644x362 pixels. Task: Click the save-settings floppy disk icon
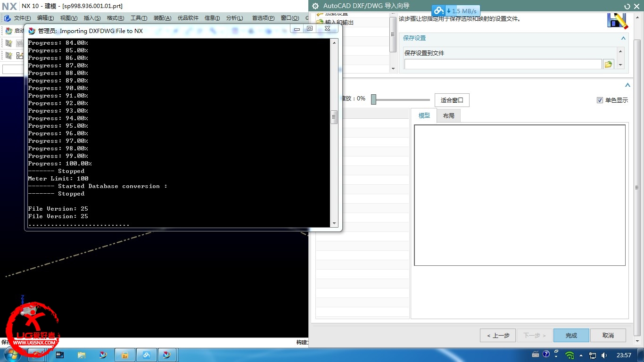618,21
